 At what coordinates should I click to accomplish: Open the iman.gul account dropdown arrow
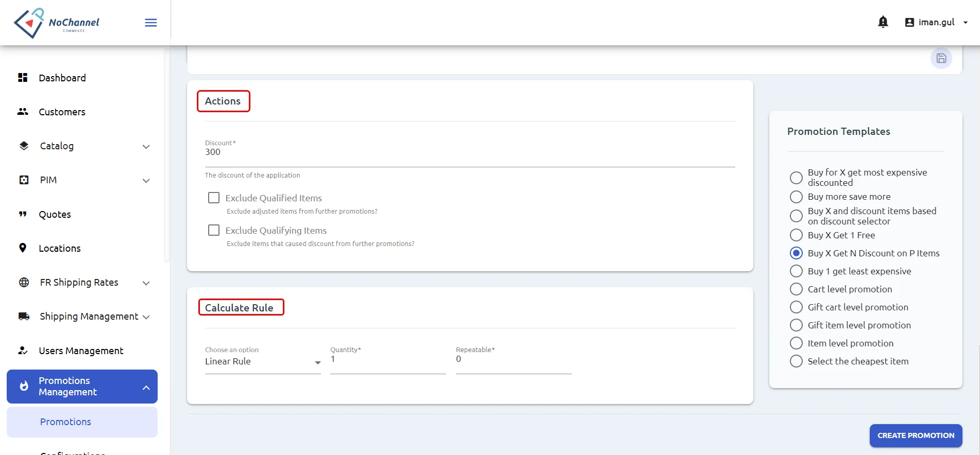(966, 23)
